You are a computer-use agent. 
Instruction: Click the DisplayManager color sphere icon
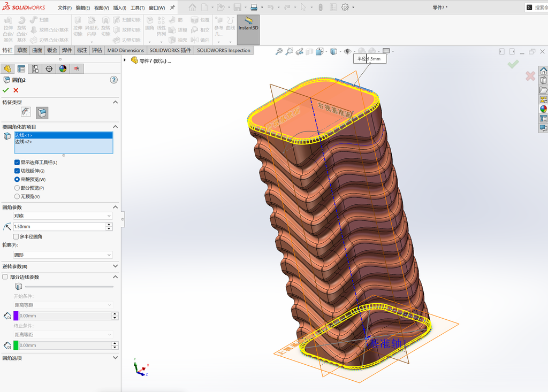click(63, 69)
